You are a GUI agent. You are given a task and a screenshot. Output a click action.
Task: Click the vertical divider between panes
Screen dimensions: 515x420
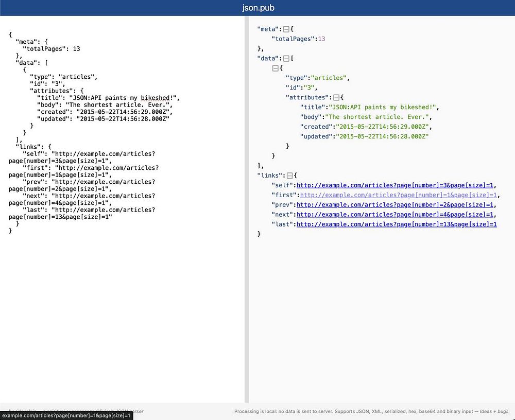(x=247, y=209)
